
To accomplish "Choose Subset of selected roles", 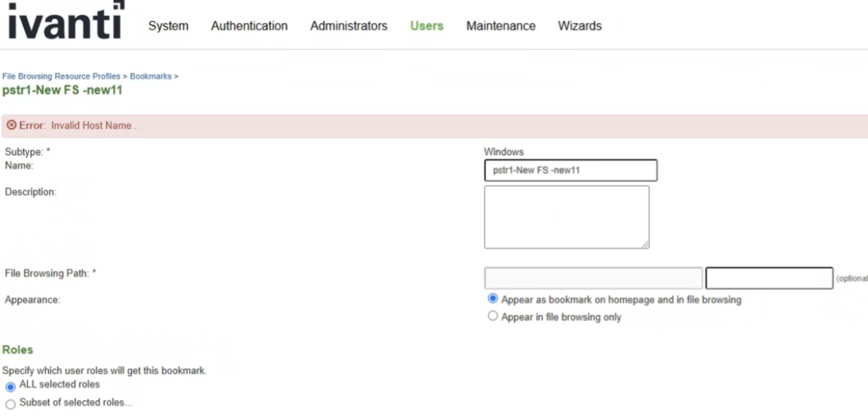I will [11, 404].
